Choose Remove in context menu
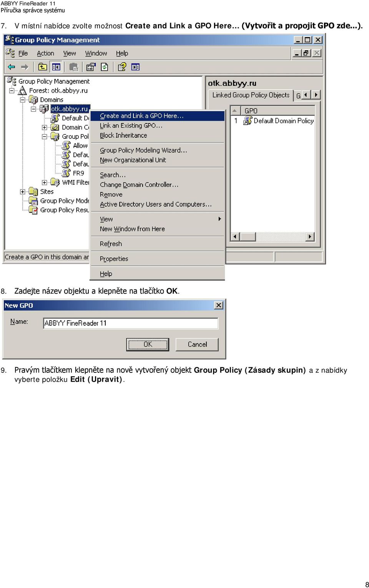The width and height of the screenshot is (369, 588). (157, 194)
